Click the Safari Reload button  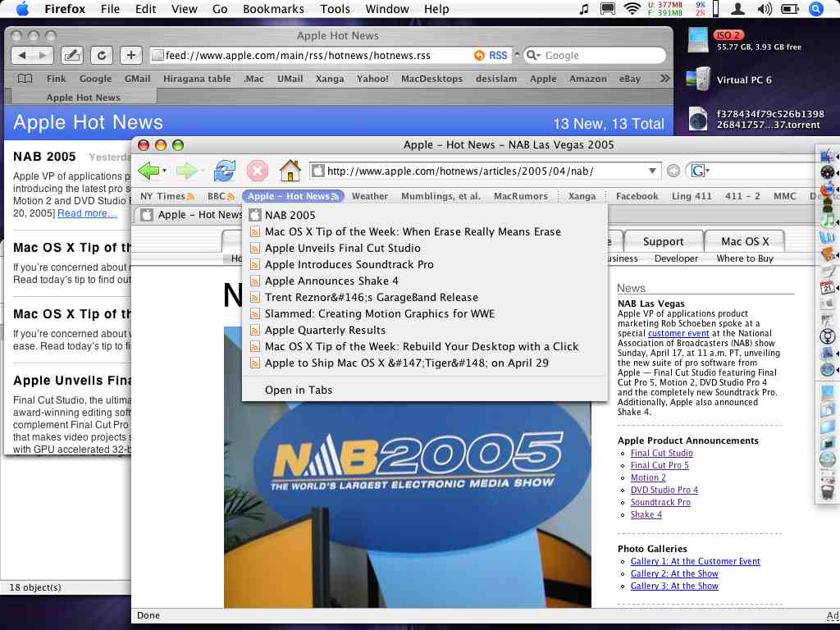tap(101, 55)
